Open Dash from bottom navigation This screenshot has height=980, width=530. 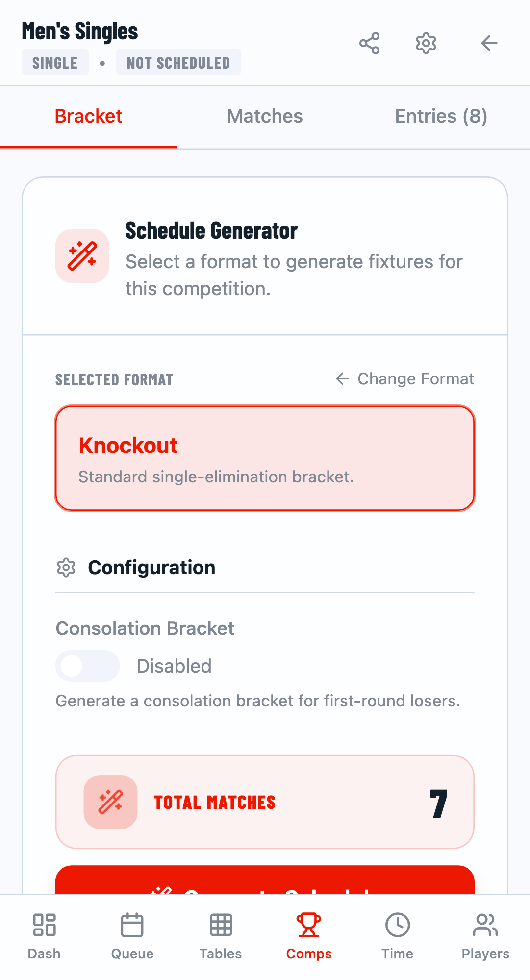pyautogui.click(x=44, y=935)
